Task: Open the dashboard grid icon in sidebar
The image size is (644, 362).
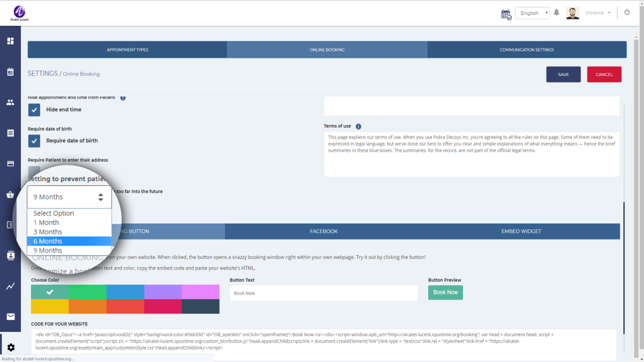Action: [10, 41]
